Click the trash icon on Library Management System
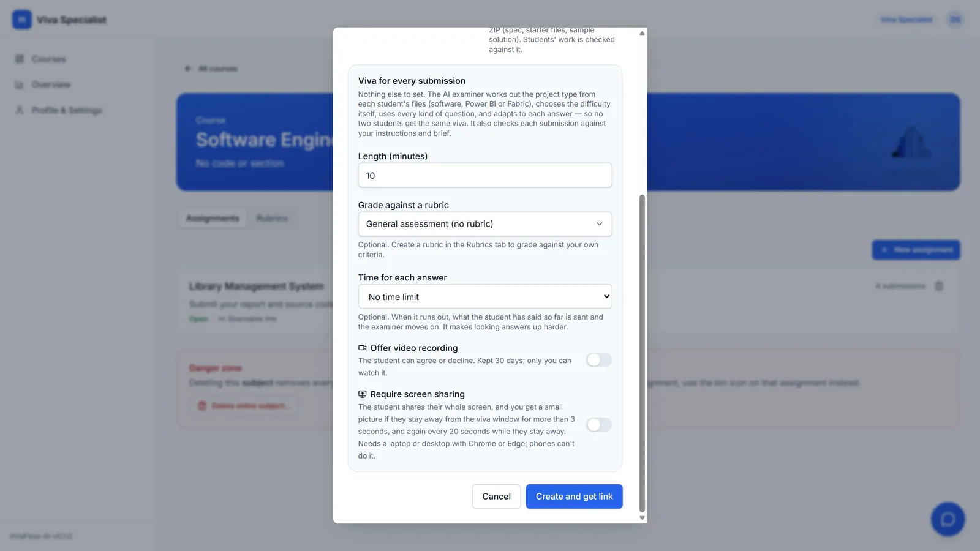 [x=939, y=286]
